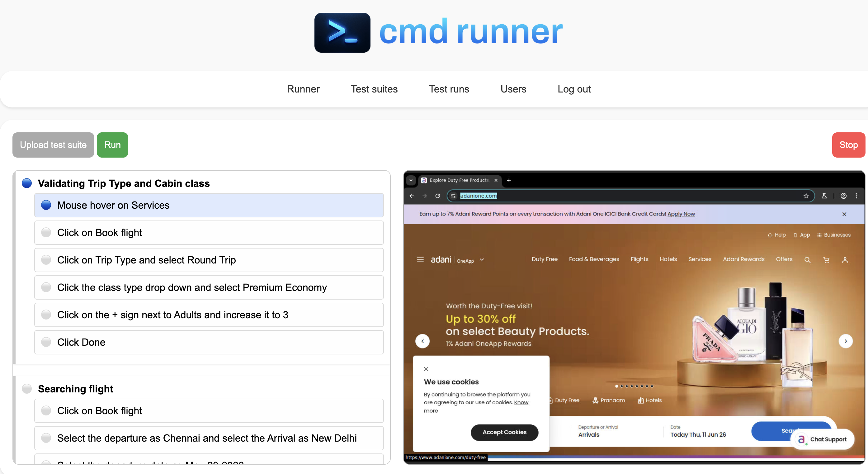
Task: Select increase Adults to 3 step
Action: tap(209, 315)
